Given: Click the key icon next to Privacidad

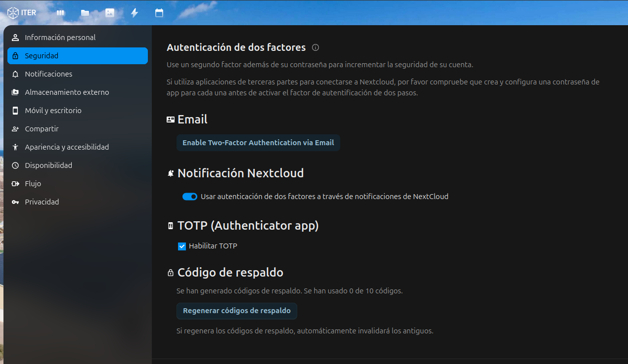Looking at the screenshot, I should tap(15, 202).
